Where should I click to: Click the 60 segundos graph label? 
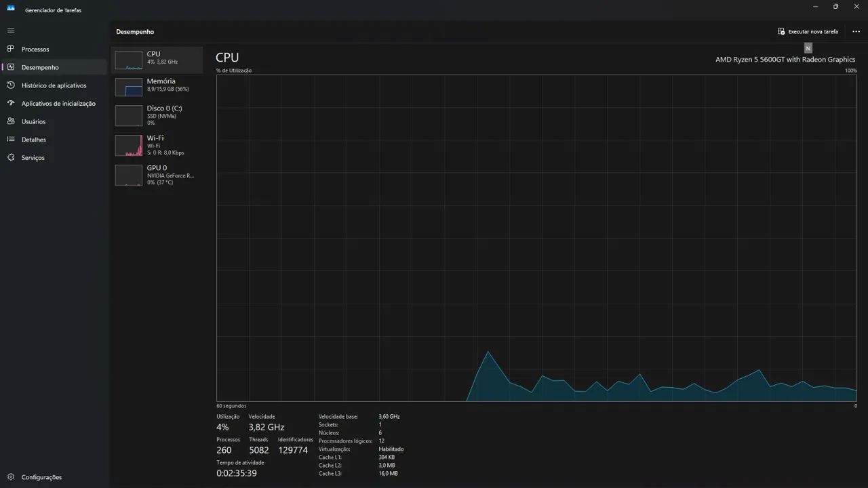(232, 406)
